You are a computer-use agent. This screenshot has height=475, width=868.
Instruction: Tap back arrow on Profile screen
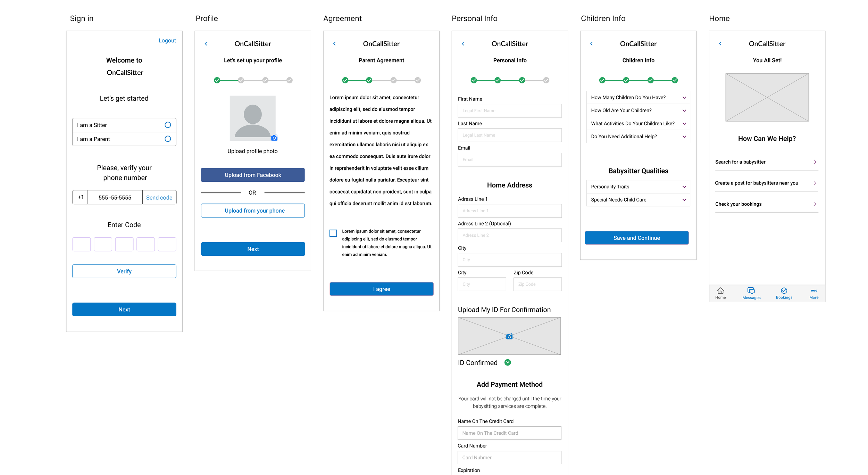[206, 44]
